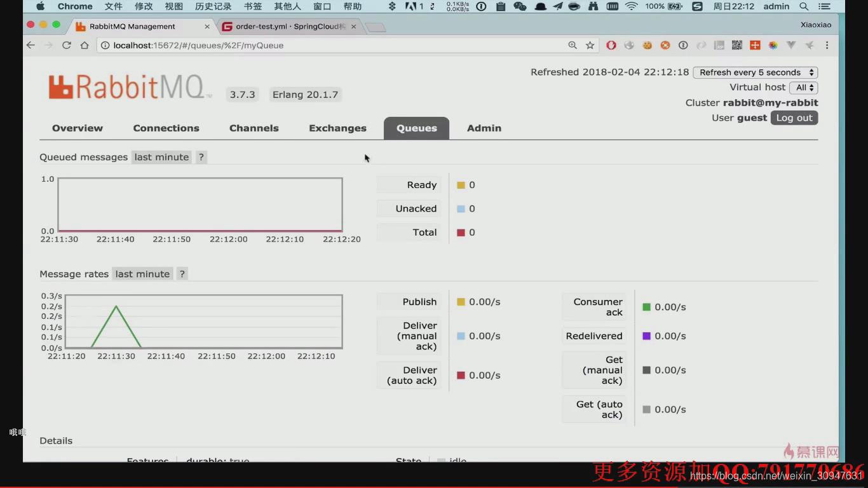
Task: Click the Publish rate label
Action: point(419,302)
